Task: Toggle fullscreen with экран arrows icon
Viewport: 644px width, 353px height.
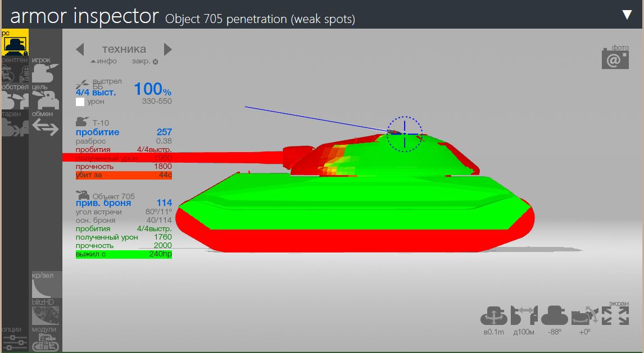Action: 615,316
